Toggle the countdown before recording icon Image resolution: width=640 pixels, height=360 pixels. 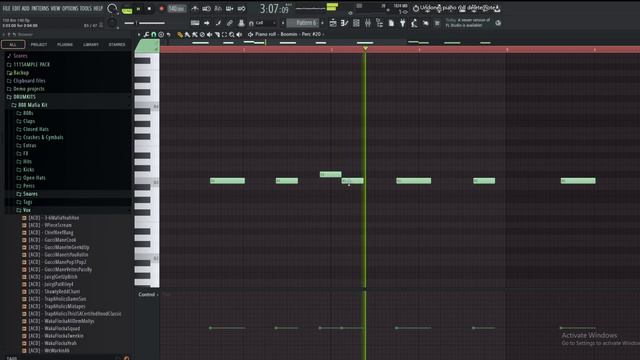click(x=218, y=9)
